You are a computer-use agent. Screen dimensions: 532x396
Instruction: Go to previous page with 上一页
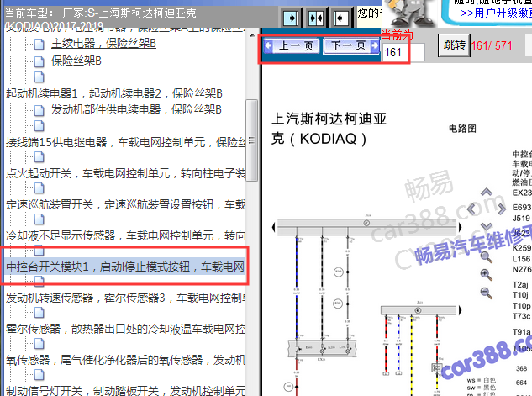pyautogui.click(x=292, y=45)
